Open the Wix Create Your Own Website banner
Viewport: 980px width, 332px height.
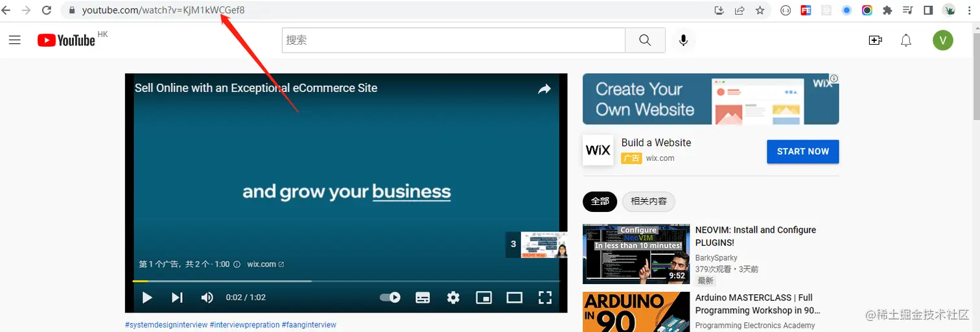710,99
